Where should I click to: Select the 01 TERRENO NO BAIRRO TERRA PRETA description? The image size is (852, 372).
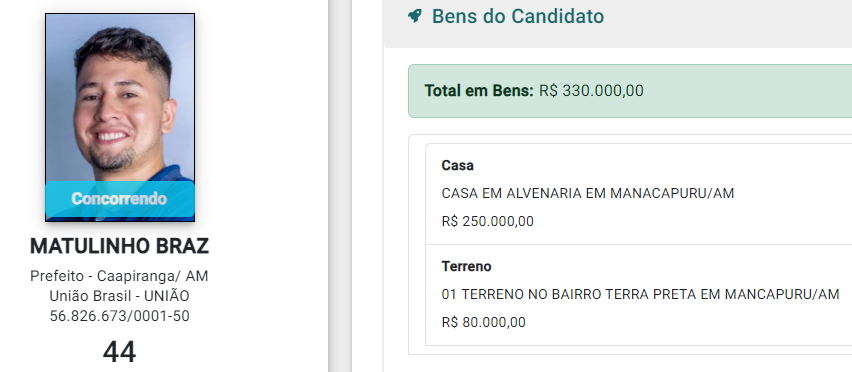(x=641, y=294)
